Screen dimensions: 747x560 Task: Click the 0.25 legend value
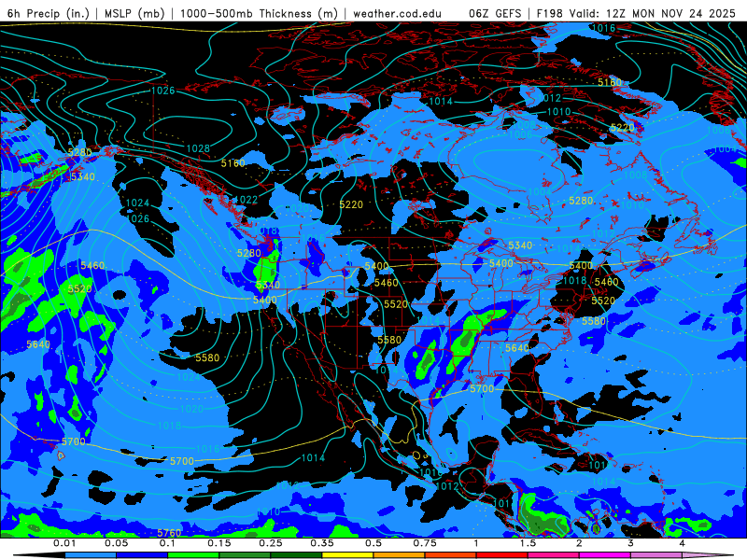tap(271, 543)
